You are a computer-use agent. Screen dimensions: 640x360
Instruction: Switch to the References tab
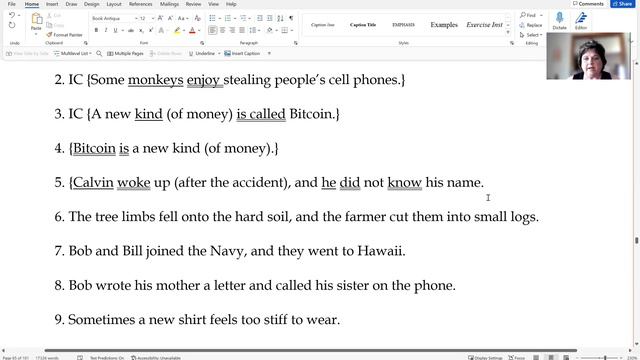coord(140,4)
